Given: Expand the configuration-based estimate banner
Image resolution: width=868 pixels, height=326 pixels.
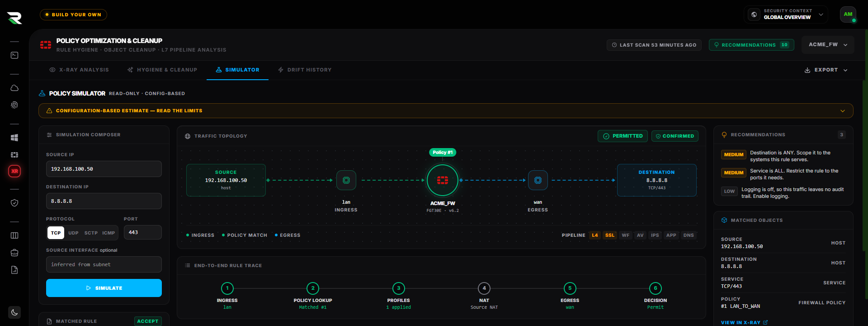Looking at the screenshot, I should pos(446,111).
